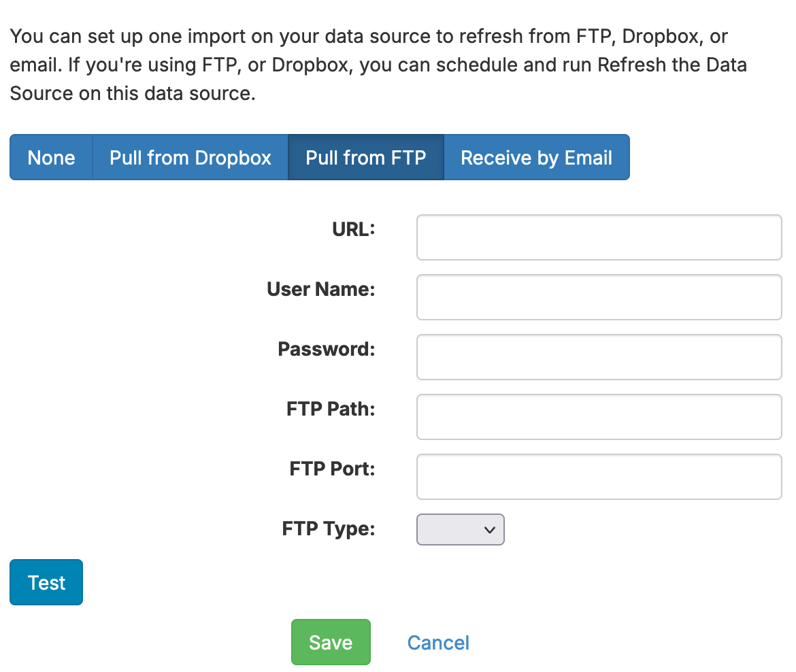Viewport: 796px width, 672px height.
Task: Focus the FTP Path field
Action: pyautogui.click(x=599, y=417)
